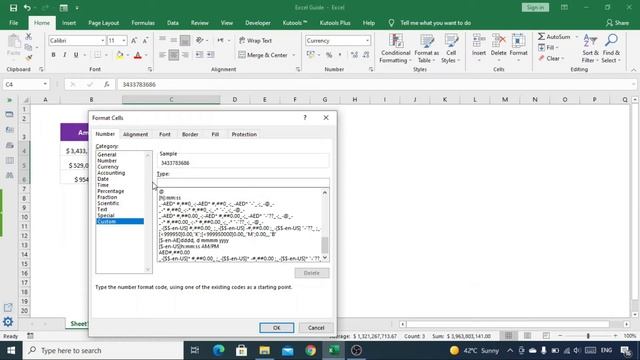Viewport: 640px width, 360px height.
Task: Click the Insert Function fx icon
Action: (107, 84)
